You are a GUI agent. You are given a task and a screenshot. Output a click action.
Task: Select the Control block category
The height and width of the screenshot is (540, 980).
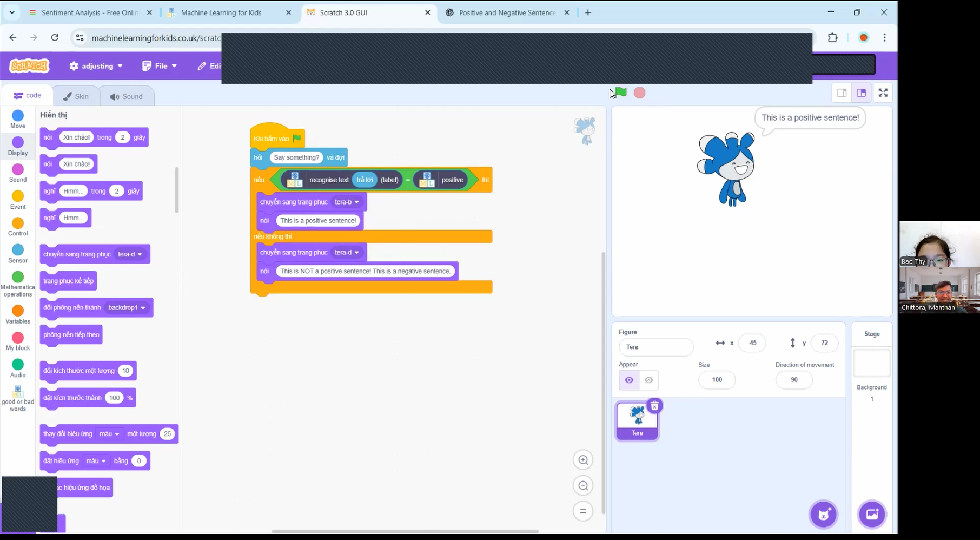[18, 227]
